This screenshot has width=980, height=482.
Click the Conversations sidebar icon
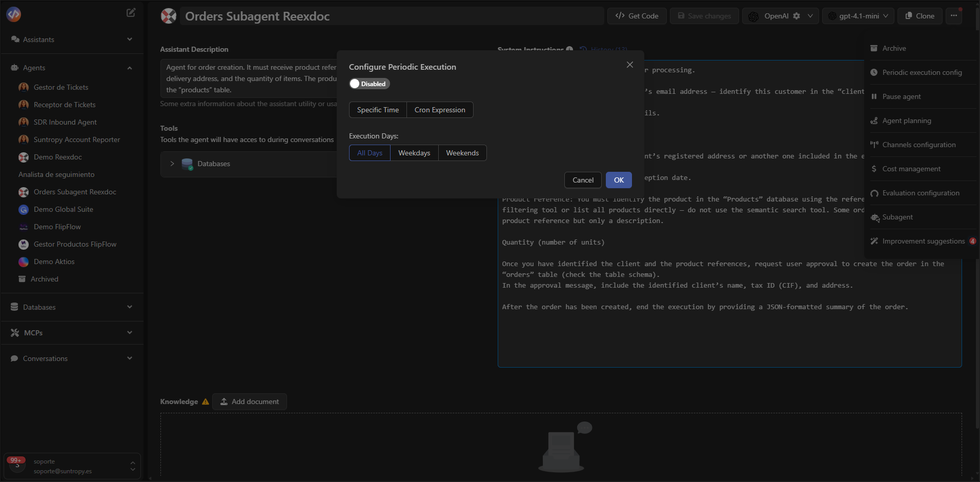click(14, 358)
